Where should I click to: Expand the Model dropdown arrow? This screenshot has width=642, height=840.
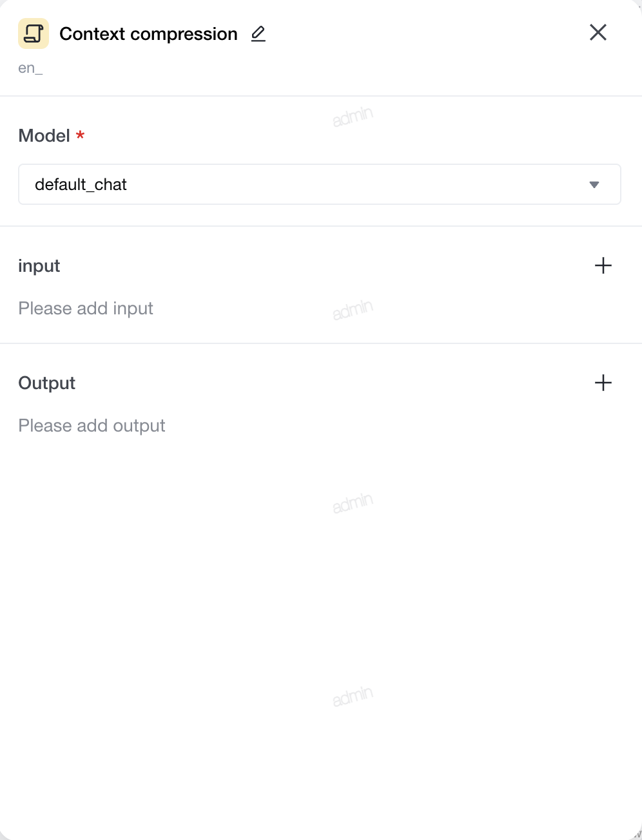tap(594, 185)
